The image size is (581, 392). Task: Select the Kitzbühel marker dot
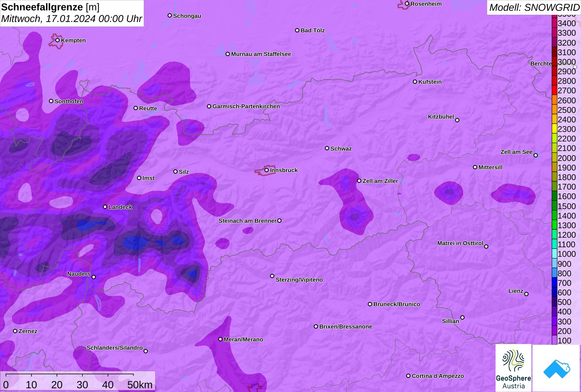click(457, 120)
